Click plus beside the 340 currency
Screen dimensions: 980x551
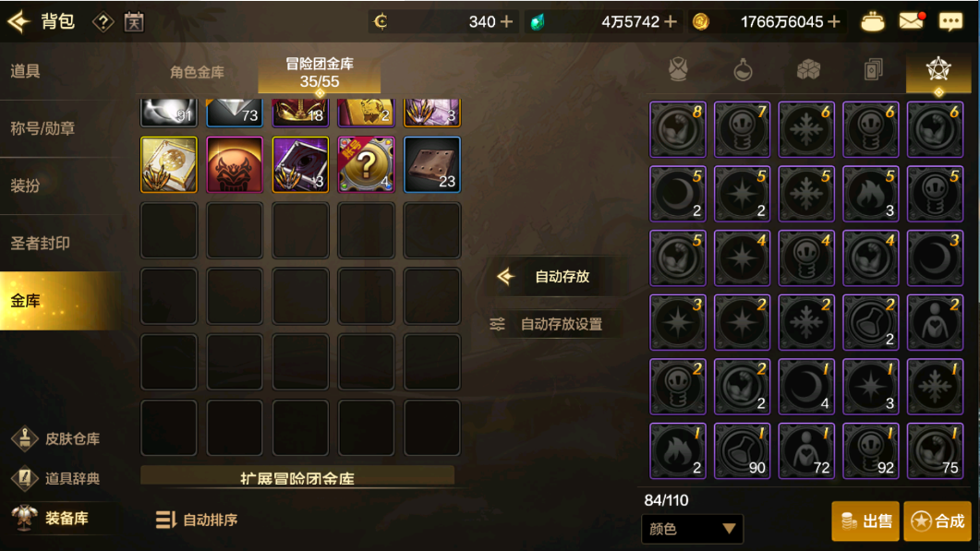coord(507,22)
